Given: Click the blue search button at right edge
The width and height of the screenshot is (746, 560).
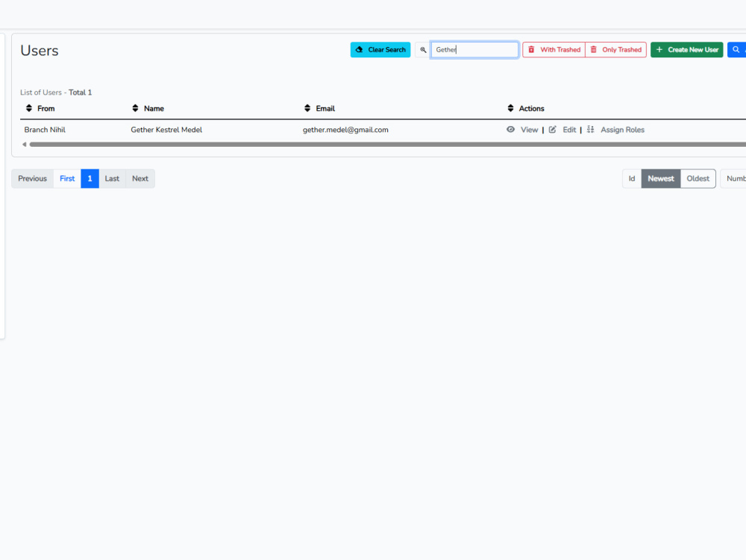Looking at the screenshot, I should click(736, 49).
